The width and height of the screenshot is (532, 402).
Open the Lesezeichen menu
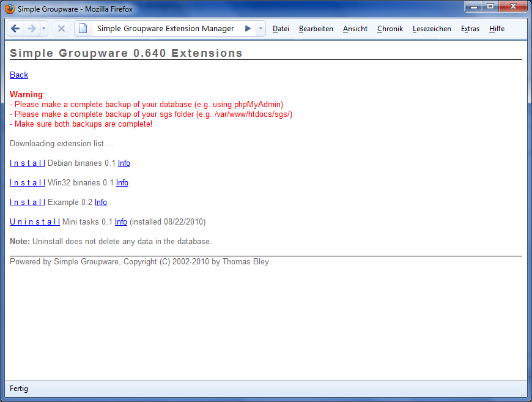pos(432,29)
